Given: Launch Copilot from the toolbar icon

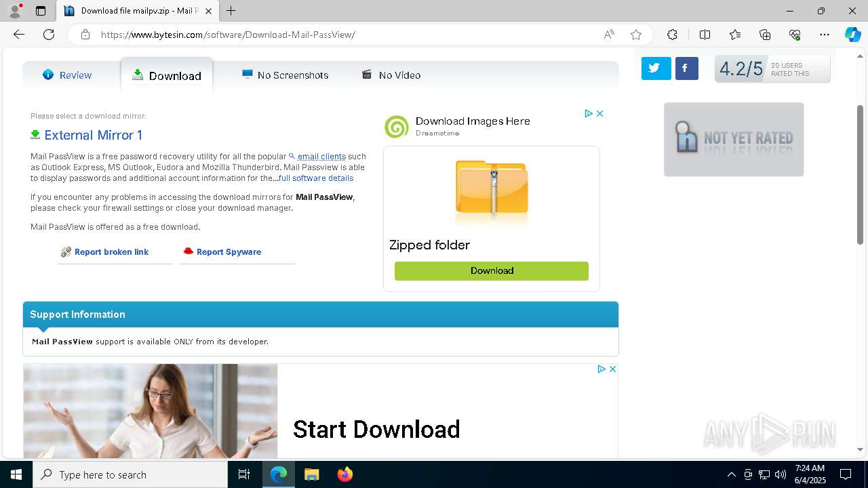Looking at the screenshot, I should click(852, 35).
